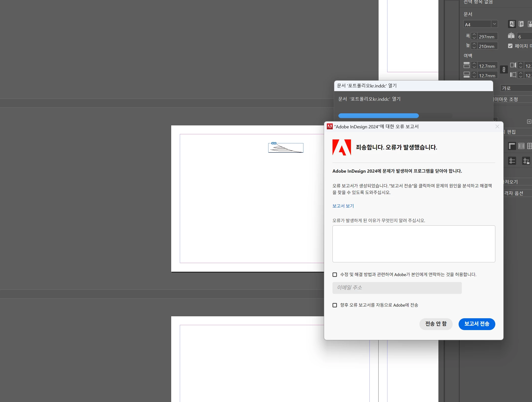Toggle the margin link chain icon
The height and width of the screenshot is (402, 532).
click(x=504, y=70)
